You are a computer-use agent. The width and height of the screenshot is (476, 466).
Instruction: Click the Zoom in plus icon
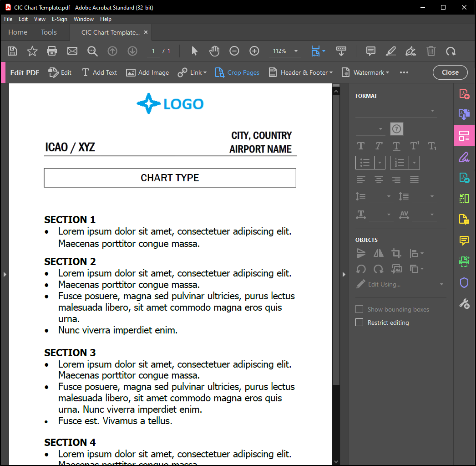(x=254, y=51)
